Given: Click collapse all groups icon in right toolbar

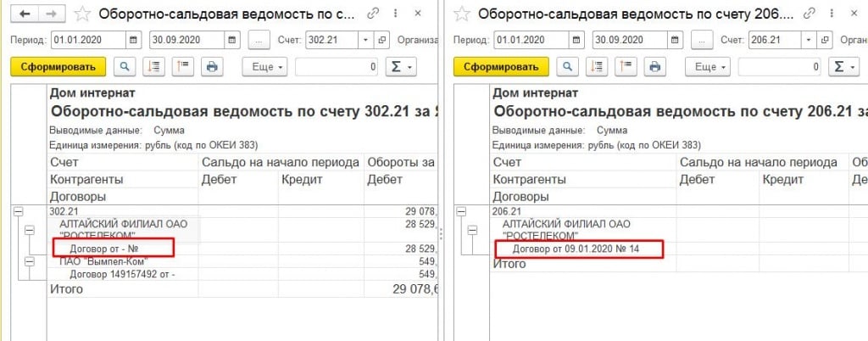Looking at the screenshot, I should point(627,67).
